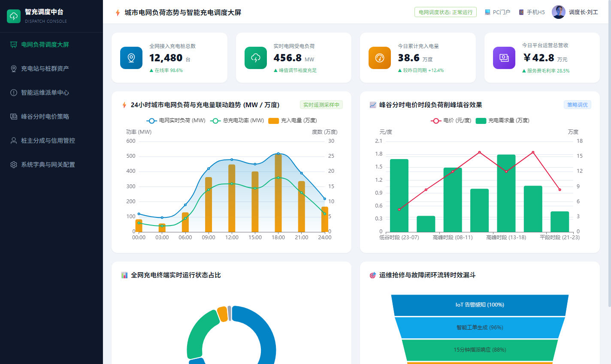
Task: Click the 38.6 万度 charged energy value
Action: tap(415, 58)
